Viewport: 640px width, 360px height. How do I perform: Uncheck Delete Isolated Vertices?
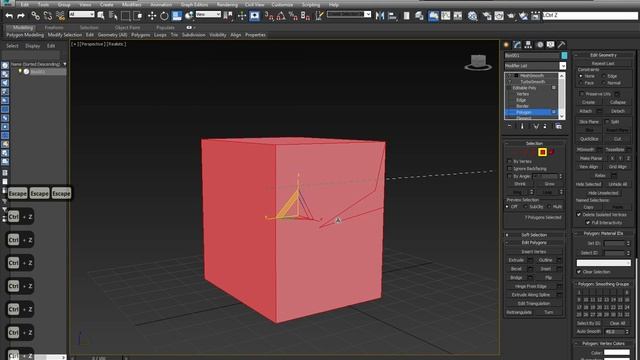579,214
